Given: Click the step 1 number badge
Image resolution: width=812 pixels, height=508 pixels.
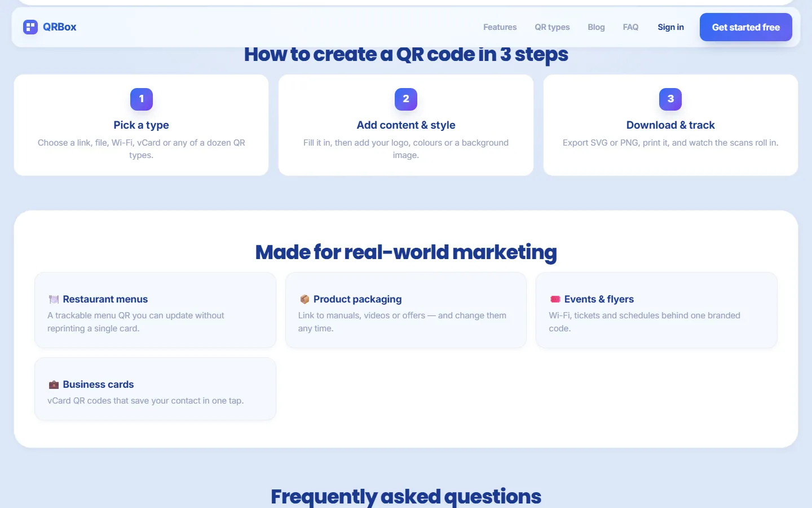Looking at the screenshot, I should 142,99.
